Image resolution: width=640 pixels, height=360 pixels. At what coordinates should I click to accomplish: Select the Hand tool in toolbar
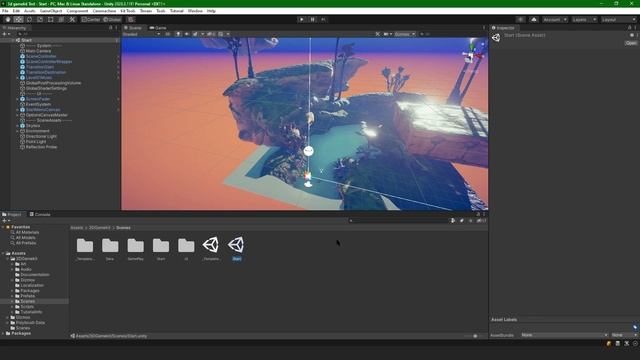point(8,20)
